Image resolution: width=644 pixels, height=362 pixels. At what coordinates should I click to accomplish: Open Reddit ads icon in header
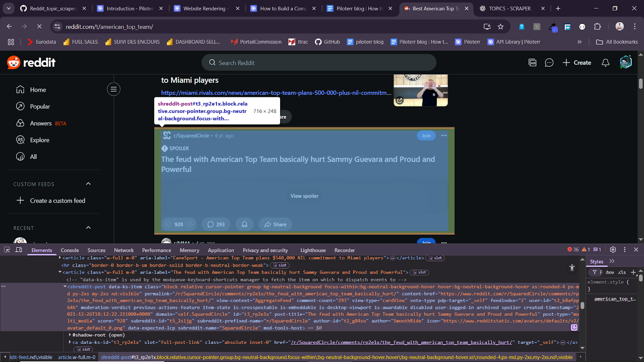coord(533,63)
